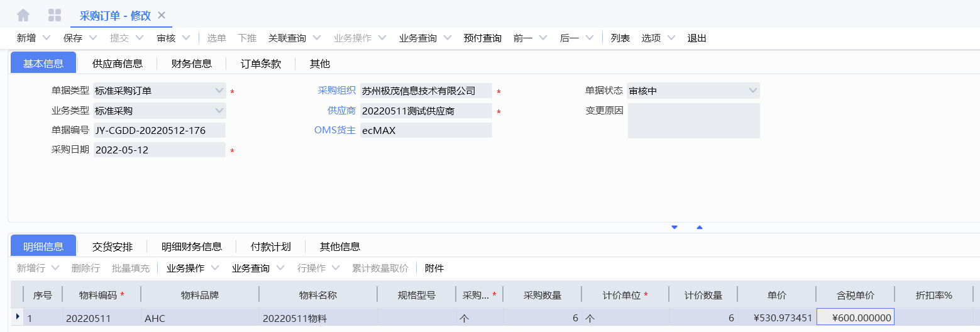
Task: Switch to the 其他 tab
Action: 320,64
